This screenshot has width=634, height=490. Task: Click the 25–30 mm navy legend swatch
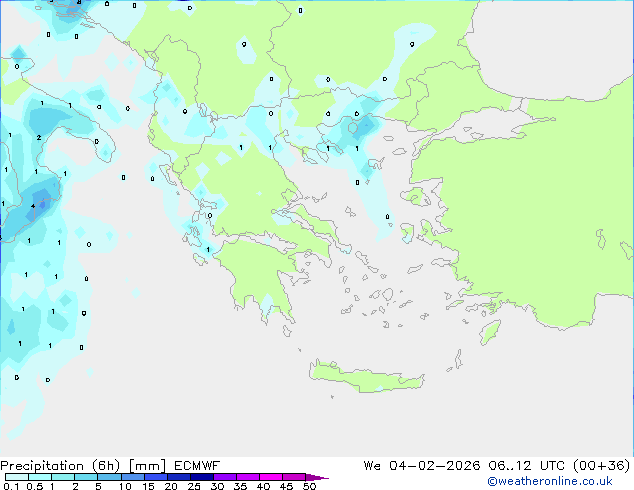point(201,477)
